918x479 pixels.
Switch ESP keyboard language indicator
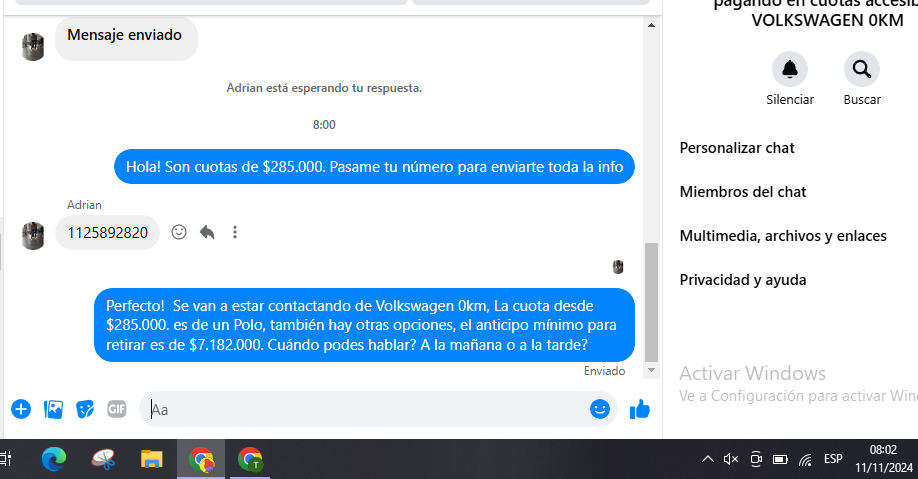click(833, 459)
